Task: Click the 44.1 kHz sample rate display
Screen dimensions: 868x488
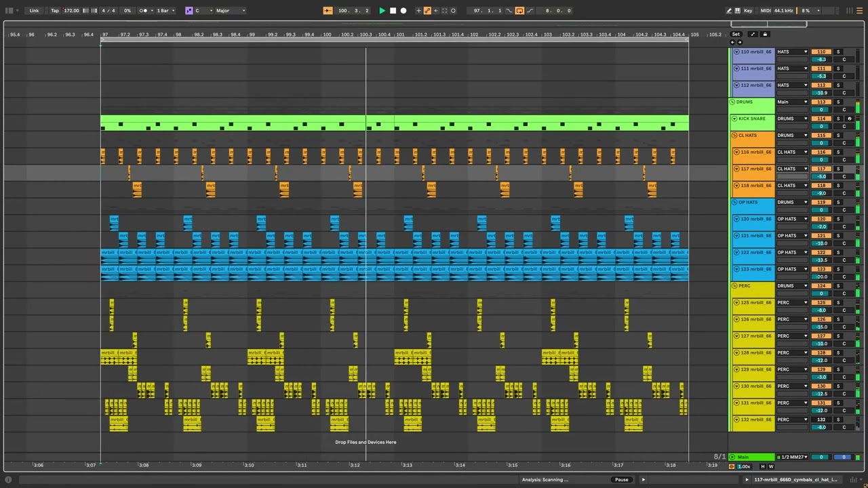Action: [784, 11]
